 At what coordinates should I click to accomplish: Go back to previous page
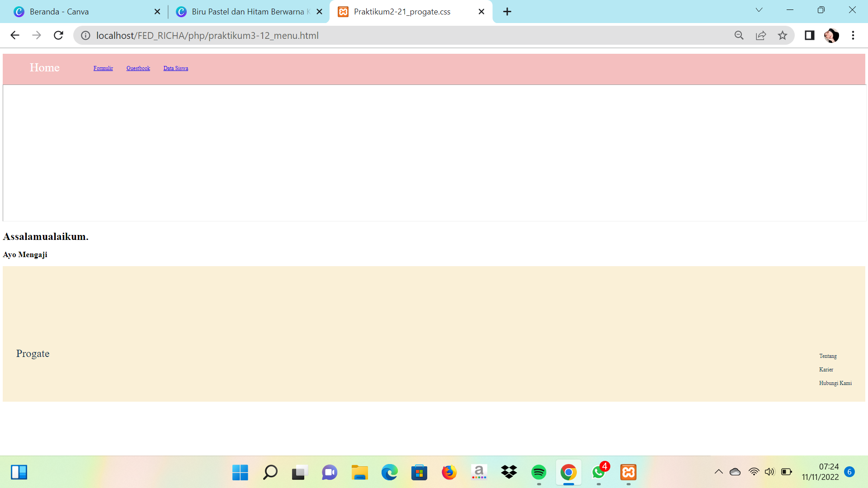pyautogui.click(x=15, y=35)
